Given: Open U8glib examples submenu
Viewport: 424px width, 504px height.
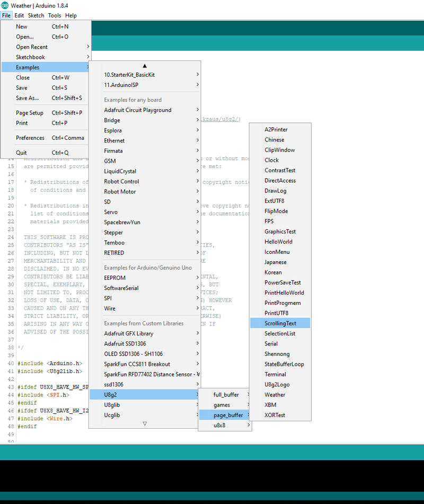Looking at the screenshot, I should click(145, 405).
